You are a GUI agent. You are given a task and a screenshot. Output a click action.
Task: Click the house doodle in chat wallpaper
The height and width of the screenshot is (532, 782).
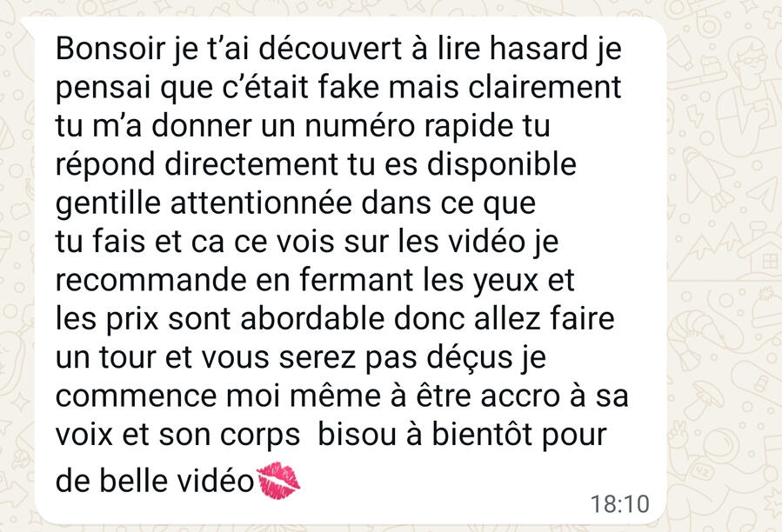pos(760,251)
